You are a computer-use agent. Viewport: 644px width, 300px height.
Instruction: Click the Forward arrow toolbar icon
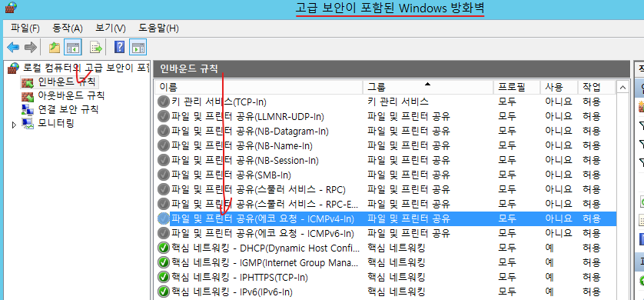31,48
